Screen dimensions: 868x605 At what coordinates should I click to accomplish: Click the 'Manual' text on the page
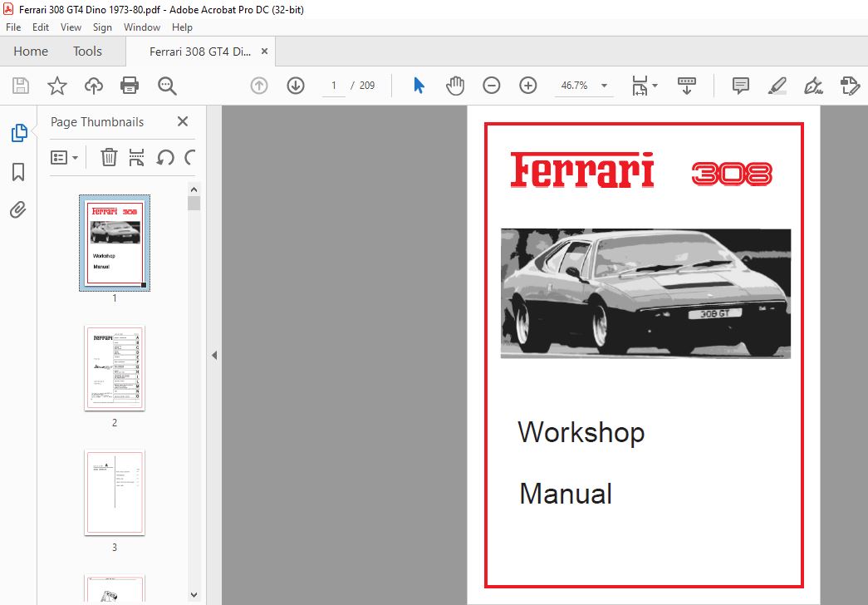point(566,493)
